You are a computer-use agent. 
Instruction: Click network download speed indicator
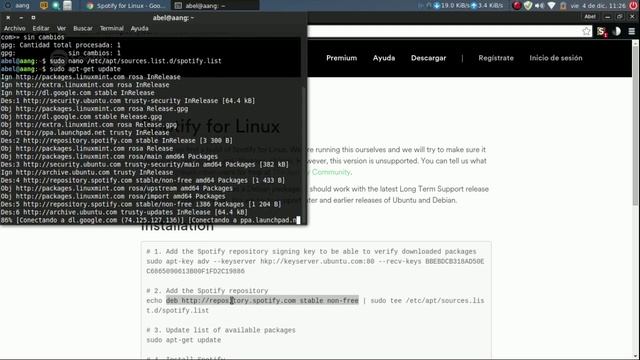(451, 5)
